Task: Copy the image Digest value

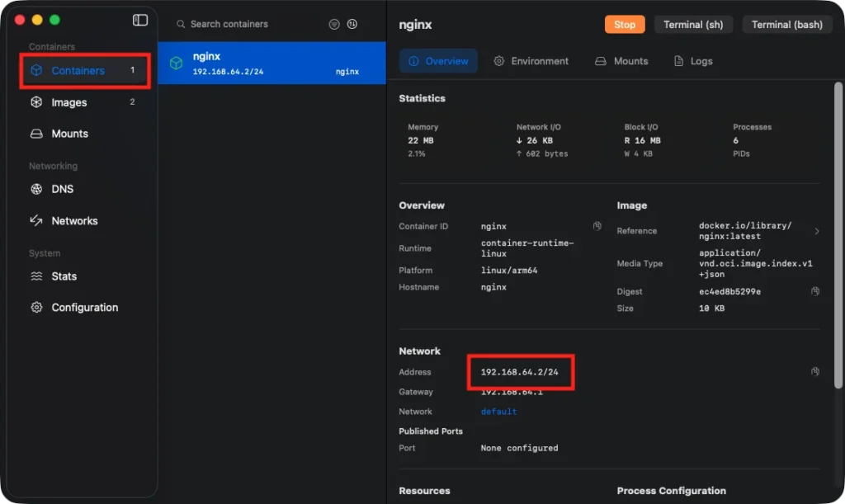Action: (815, 291)
